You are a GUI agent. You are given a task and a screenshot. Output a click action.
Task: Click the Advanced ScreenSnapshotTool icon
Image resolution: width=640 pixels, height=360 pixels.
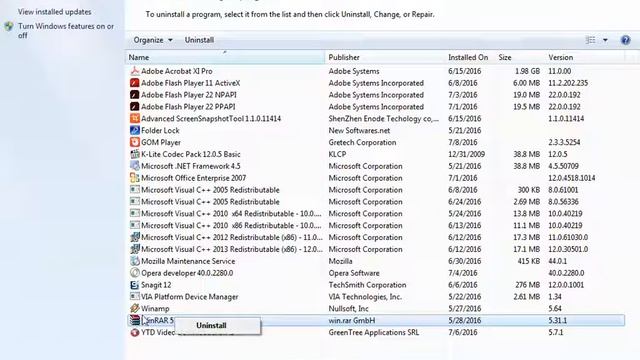click(x=135, y=118)
